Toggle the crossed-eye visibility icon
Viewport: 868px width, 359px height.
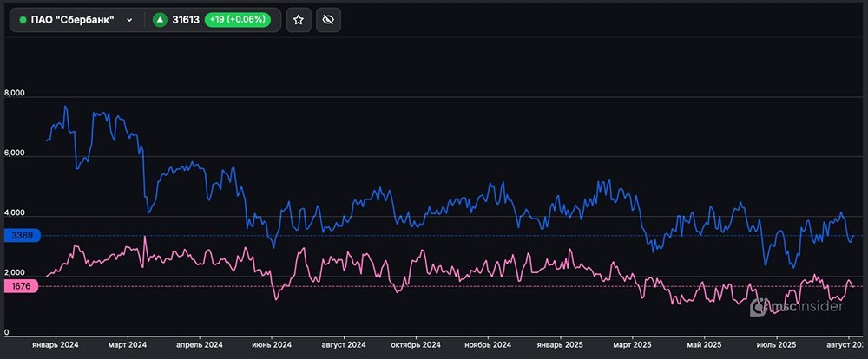[x=327, y=20]
